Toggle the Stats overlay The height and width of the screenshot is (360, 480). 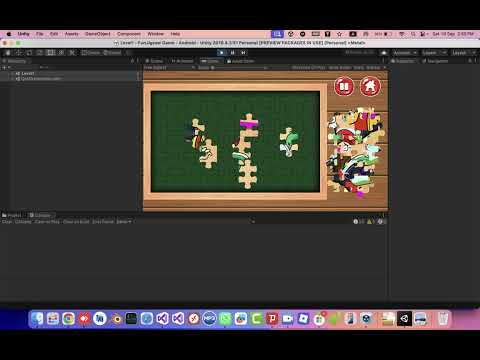click(359, 68)
